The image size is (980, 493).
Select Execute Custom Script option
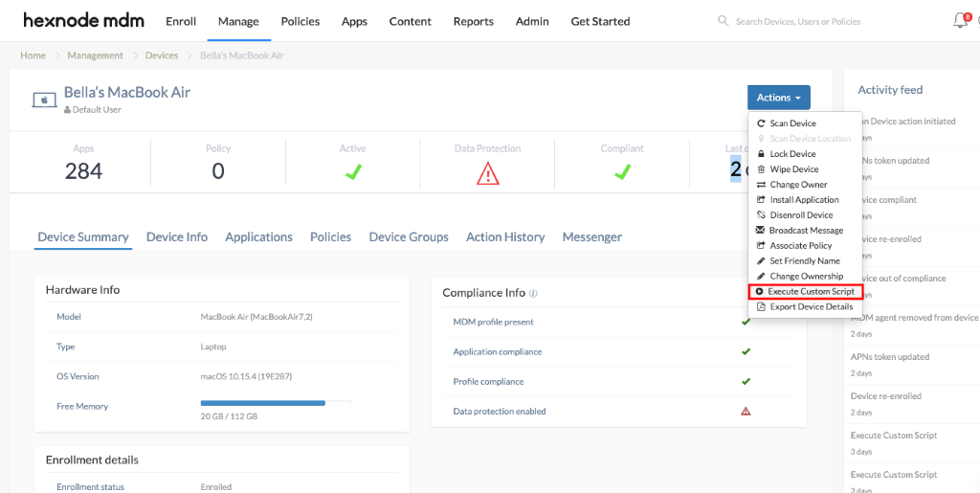tap(806, 292)
